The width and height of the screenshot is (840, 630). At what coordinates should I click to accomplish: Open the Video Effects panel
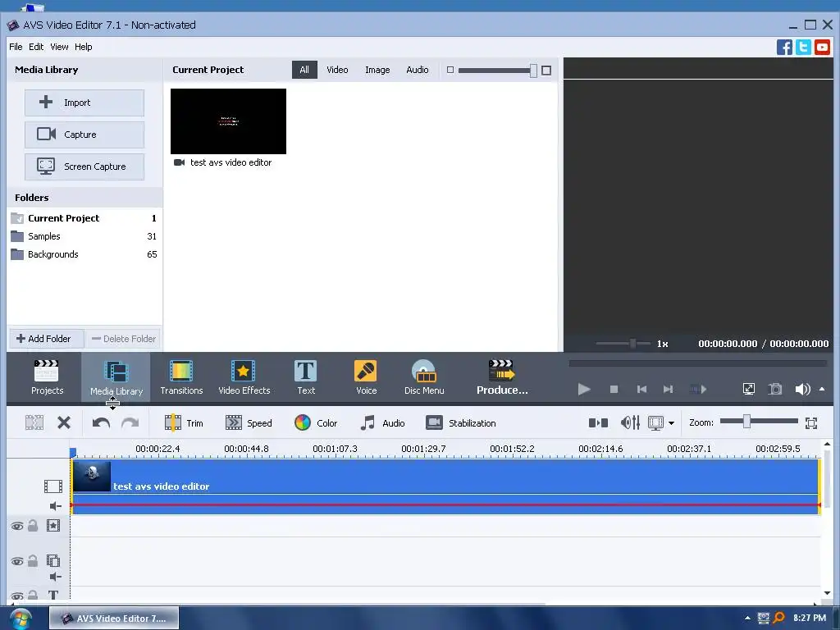point(244,377)
